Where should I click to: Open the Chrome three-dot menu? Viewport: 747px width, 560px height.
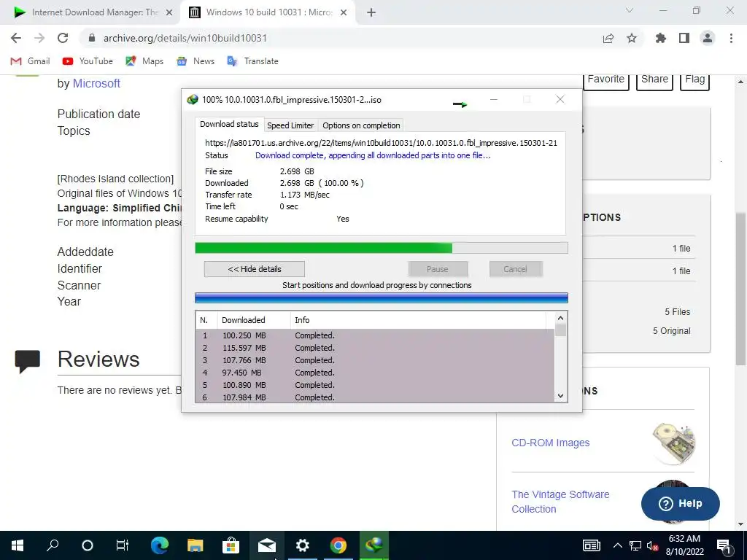tap(731, 38)
